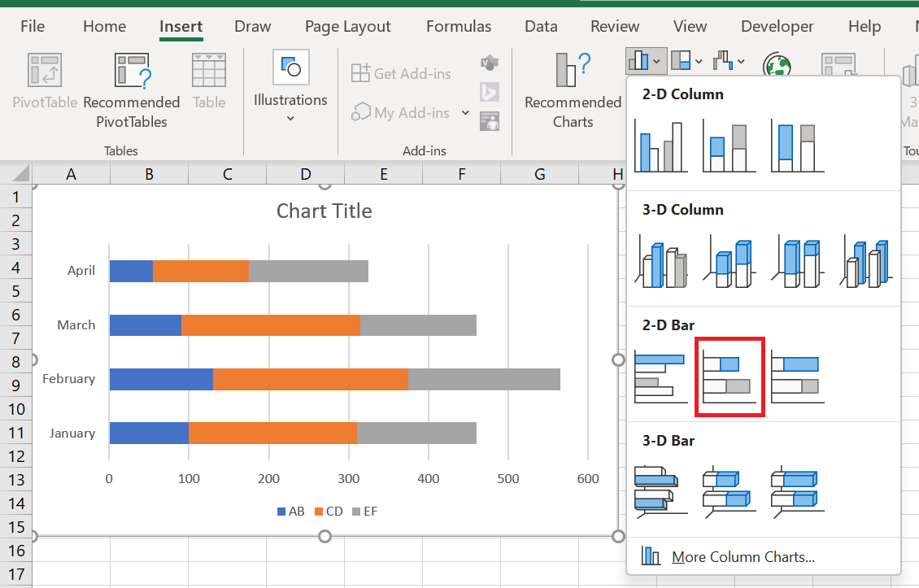Choose the 3-D Column perspective chart
919x588 pixels.
click(x=865, y=262)
